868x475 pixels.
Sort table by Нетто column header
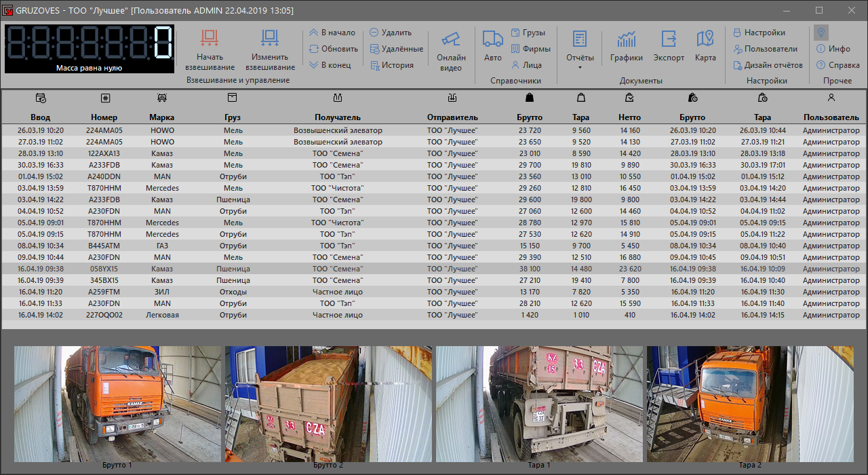629,117
